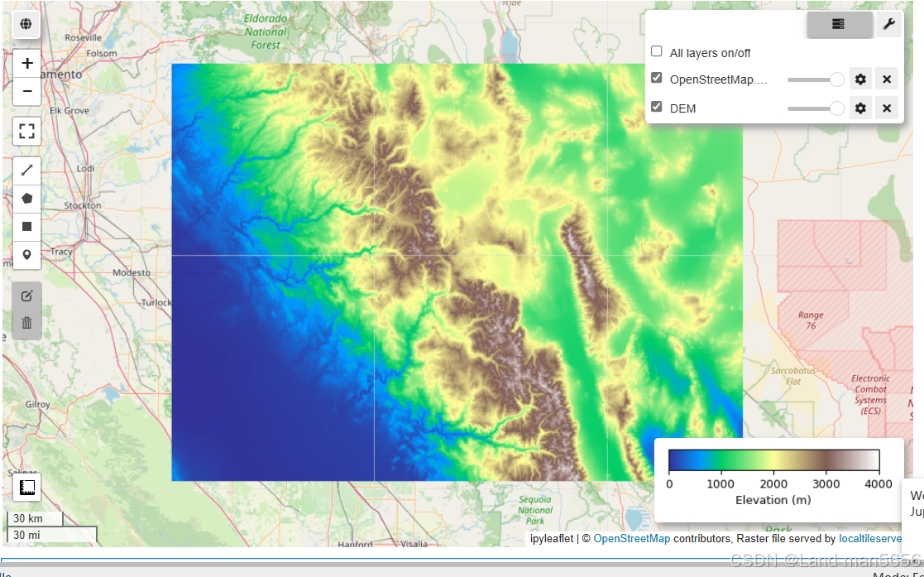Open the wrench settings tool
924x577 pixels.
(888, 24)
